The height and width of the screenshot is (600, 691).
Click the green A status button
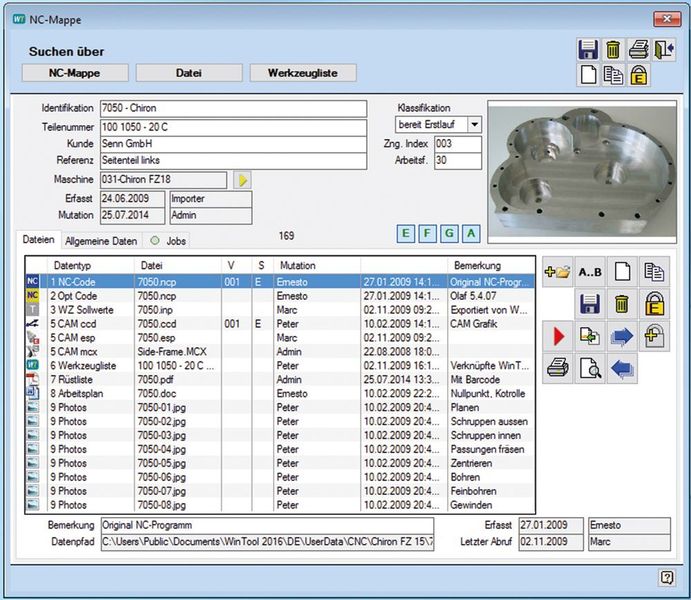tap(471, 233)
